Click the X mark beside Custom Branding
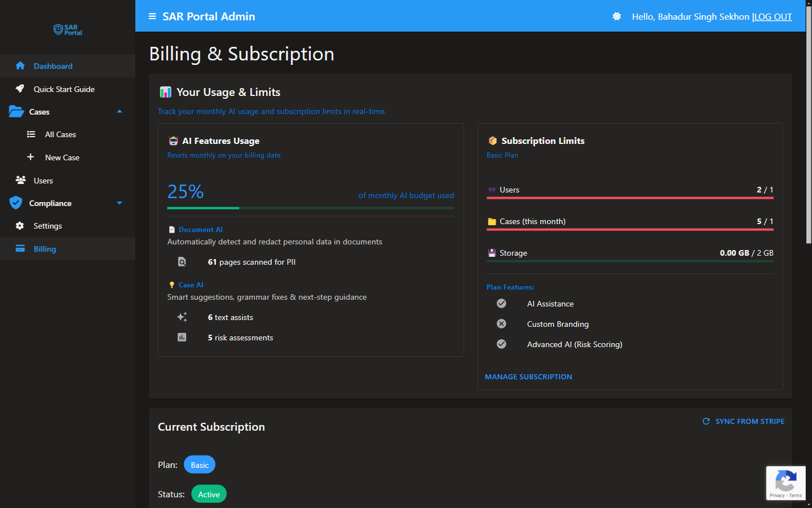This screenshot has width=812, height=508. pyautogui.click(x=501, y=323)
